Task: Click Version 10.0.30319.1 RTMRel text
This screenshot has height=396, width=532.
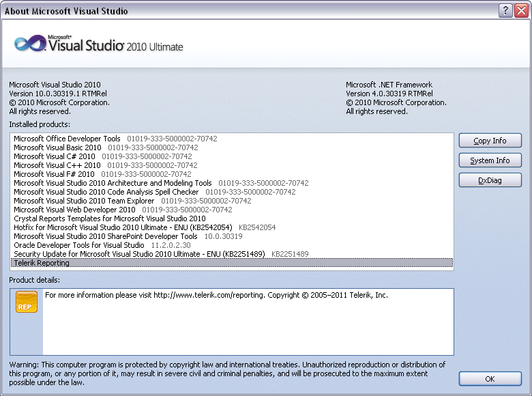Action: click(x=58, y=94)
